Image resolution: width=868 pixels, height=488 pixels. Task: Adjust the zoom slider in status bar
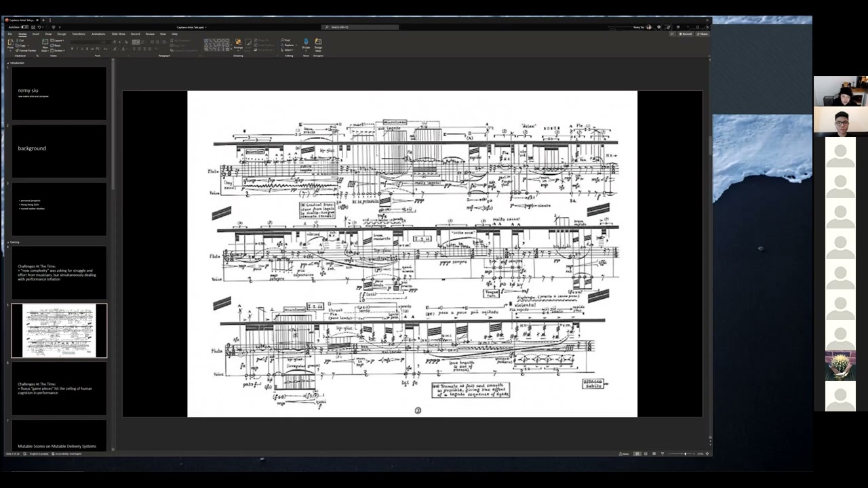coord(685,453)
